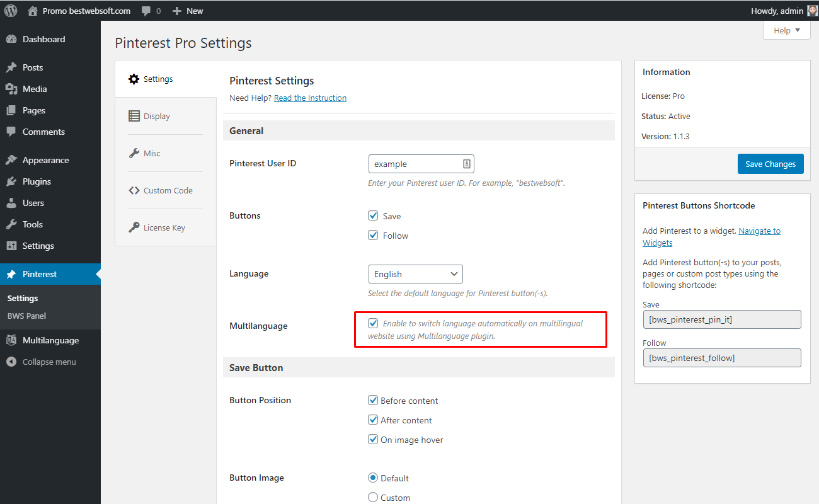
Task: Click the Comments bubble icon in sidebar
Action: pyautogui.click(x=11, y=132)
